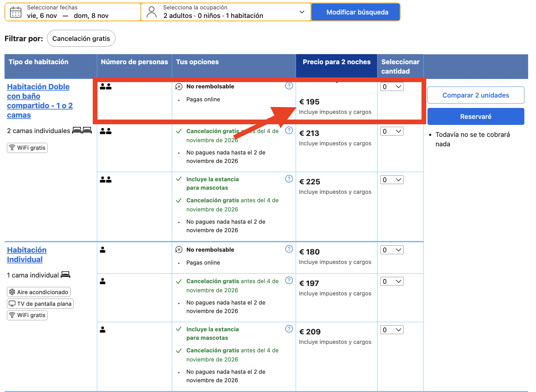Click the person icon in occupancy selector
The image size is (536, 392).
pyautogui.click(x=152, y=12)
